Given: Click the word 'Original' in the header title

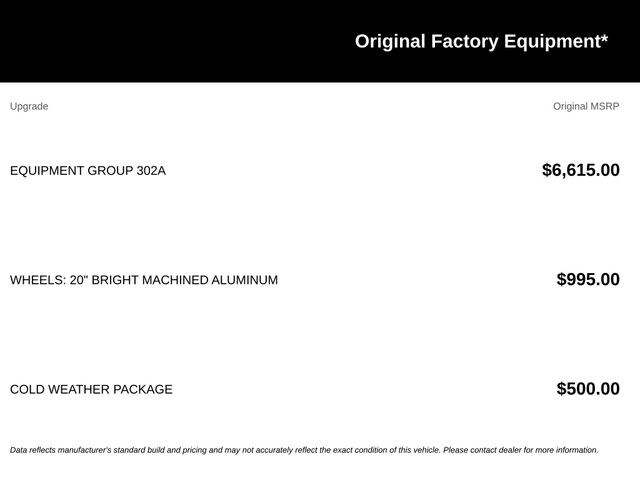Looking at the screenshot, I should (x=390, y=42).
